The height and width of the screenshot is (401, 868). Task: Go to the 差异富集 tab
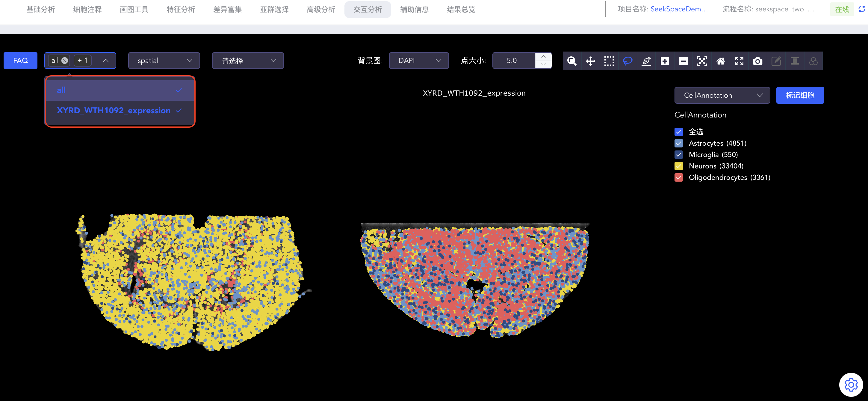[x=227, y=10]
